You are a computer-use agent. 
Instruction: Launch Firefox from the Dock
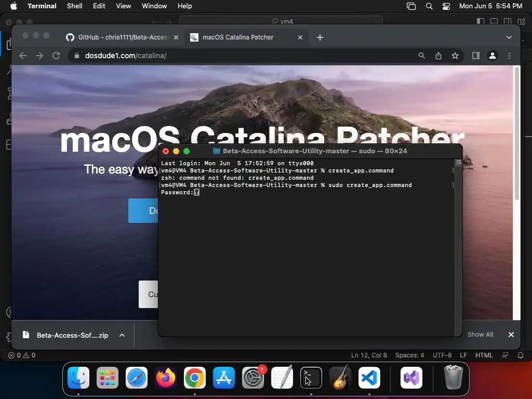click(166, 378)
